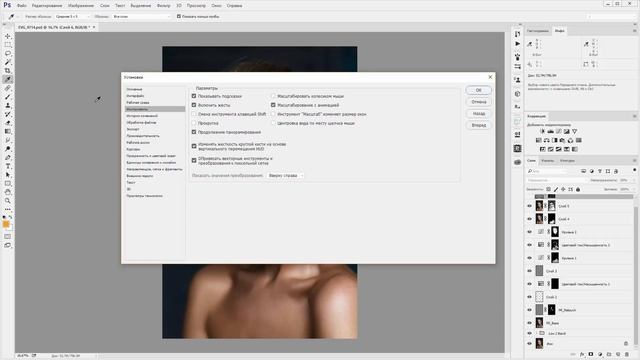Select the Eyedropper tool in the toolbar
640x360 pixels.
[8, 79]
